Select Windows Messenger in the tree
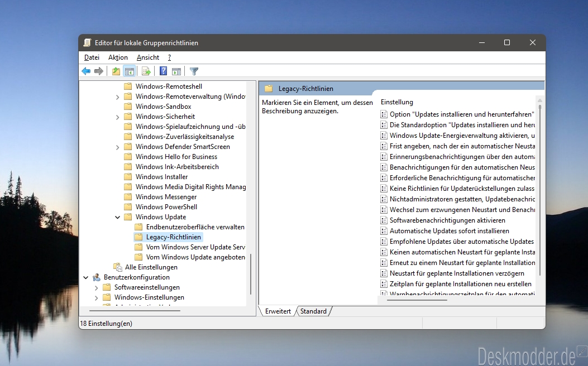 tap(166, 197)
